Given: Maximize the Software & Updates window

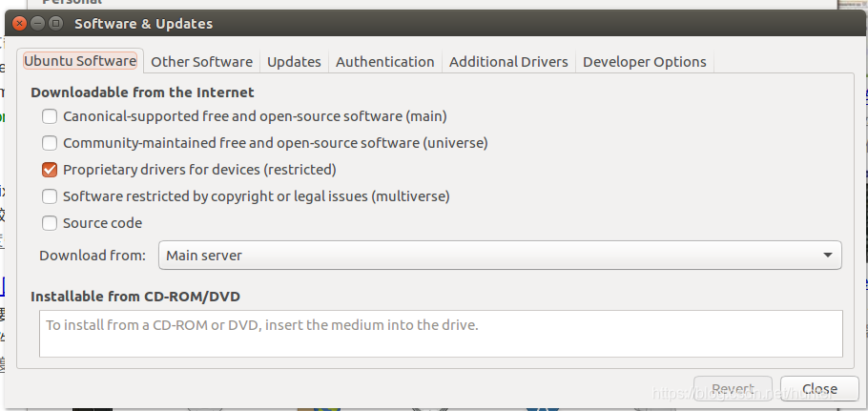Looking at the screenshot, I should click(x=56, y=23).
